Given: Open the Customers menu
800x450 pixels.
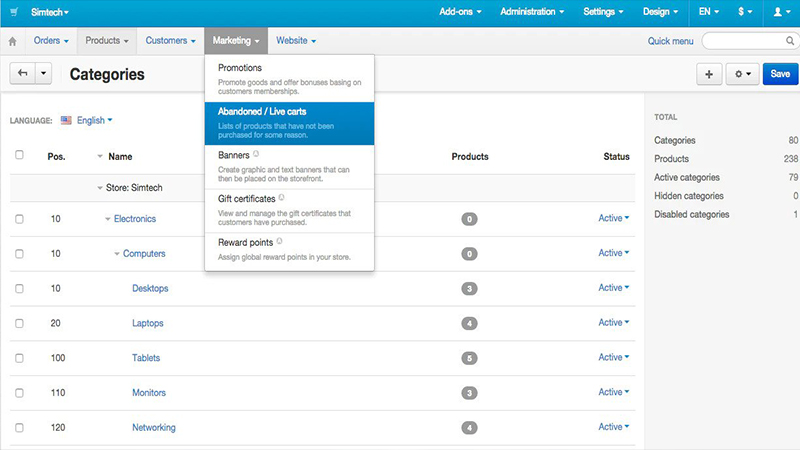Looking at the screenshot, I should pyautogui.click(x=170, y=40).
